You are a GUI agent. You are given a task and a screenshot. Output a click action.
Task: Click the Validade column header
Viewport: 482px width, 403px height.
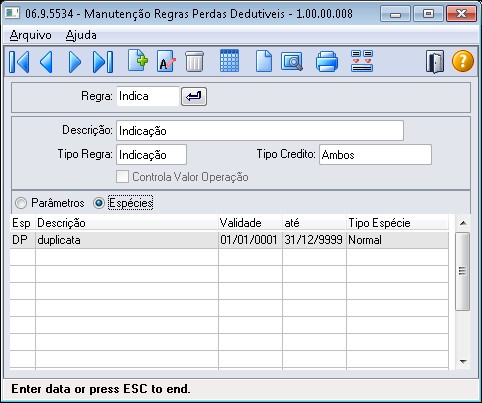click(250, 223)
